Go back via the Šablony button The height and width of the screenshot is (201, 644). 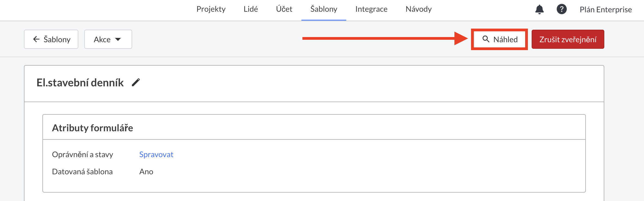coord(51,39)
